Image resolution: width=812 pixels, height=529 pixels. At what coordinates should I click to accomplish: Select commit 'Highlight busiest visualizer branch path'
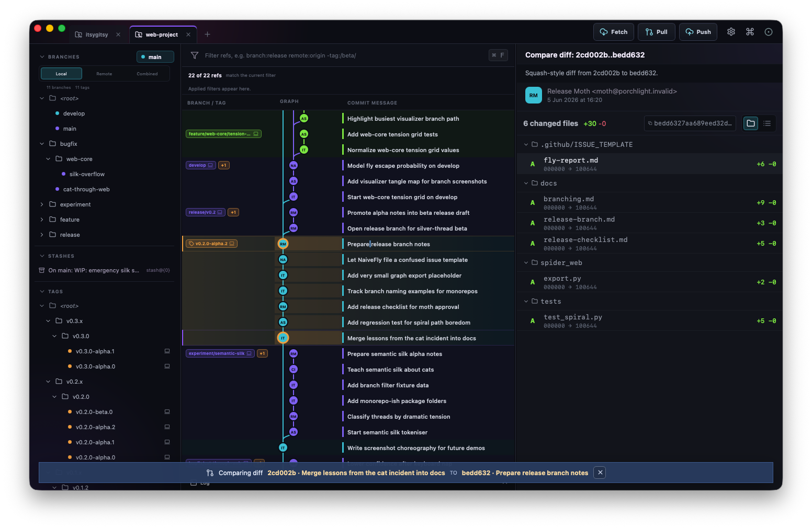click(403, 119)
